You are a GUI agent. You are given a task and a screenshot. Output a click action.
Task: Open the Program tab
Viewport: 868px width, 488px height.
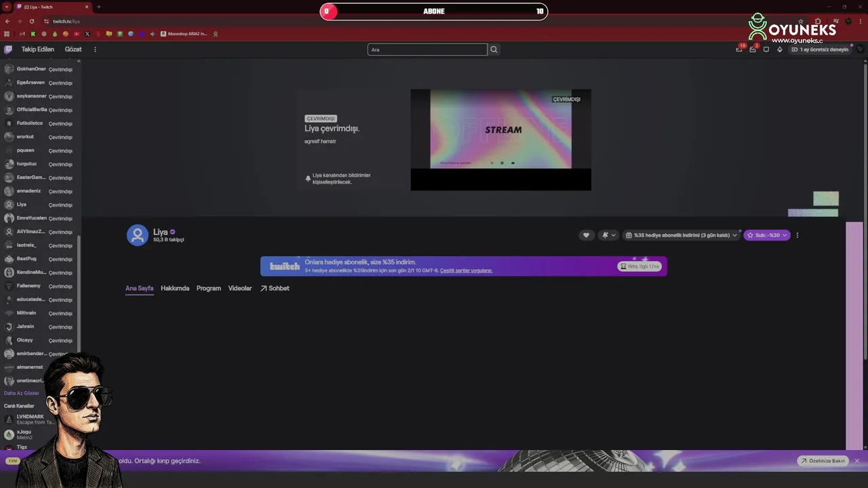[x=209, y=288]
